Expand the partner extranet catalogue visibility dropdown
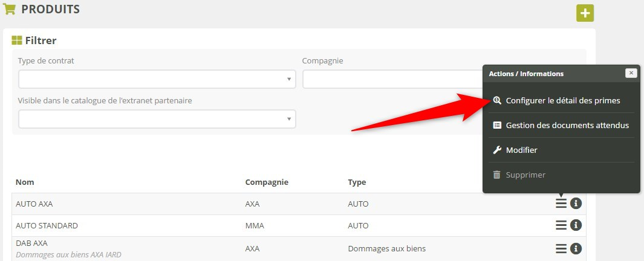The image size is (644, 261). (157, 119)
